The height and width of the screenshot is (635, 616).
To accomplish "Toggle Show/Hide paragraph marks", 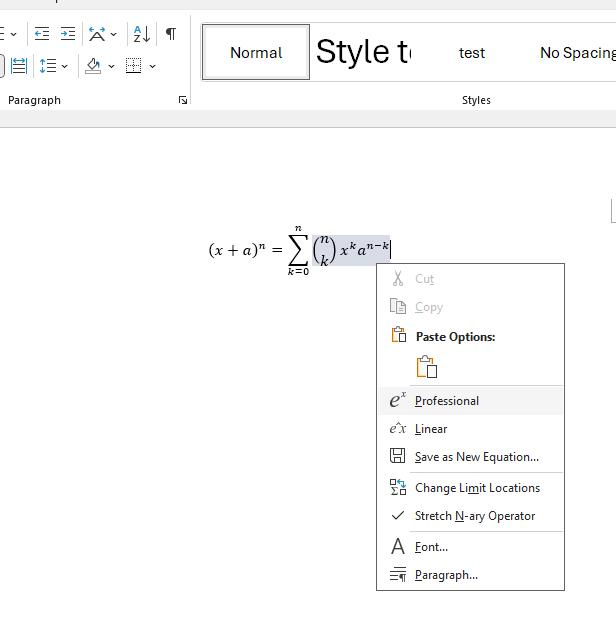I will (x=171, y=34).
